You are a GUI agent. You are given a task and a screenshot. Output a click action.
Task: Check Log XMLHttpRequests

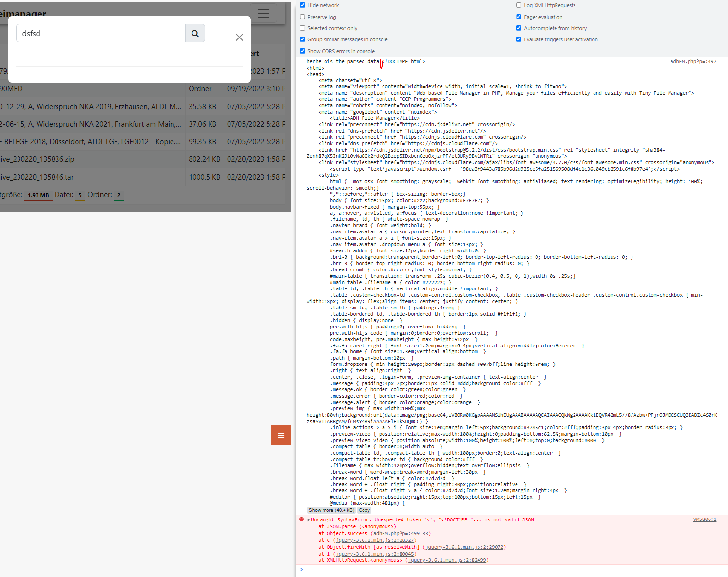tap(518, 5)
